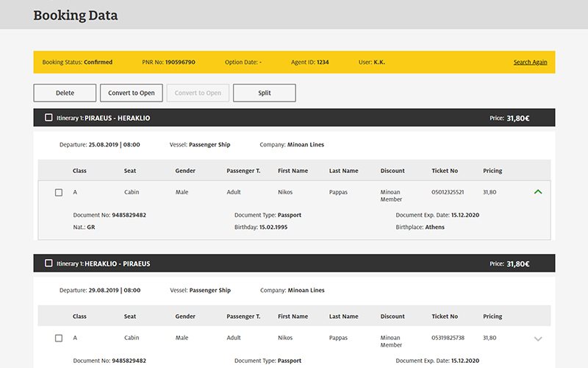Click the Delete button
588x368 pixels.
point(65,93)
